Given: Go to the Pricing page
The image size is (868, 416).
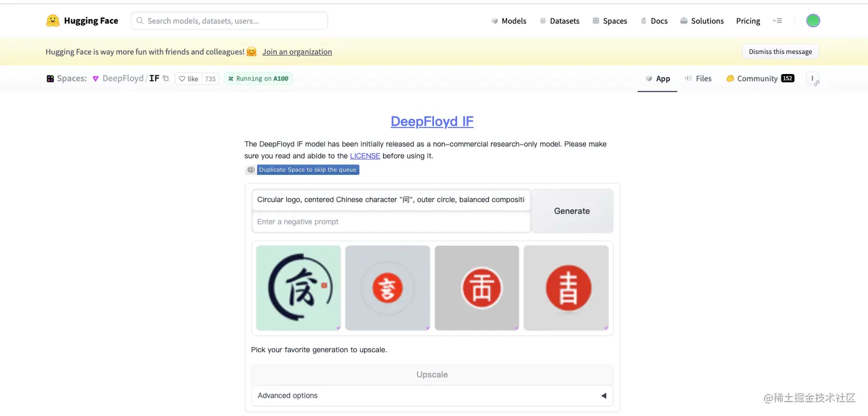Looking at the screenshot, I should tap(748, 21).
